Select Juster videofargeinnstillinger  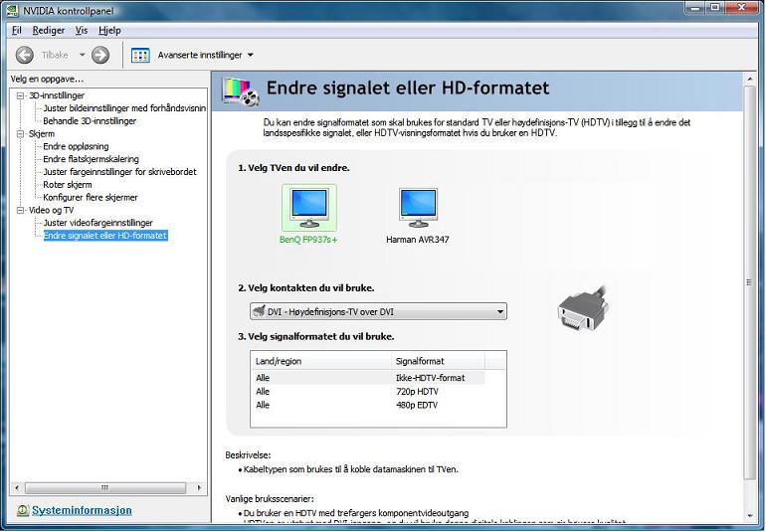click(x=97, y=223)
